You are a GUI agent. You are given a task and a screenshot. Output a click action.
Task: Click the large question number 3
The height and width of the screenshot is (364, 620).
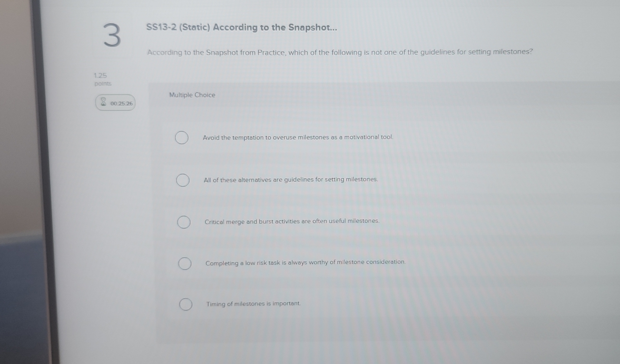(x=112, y=35)
